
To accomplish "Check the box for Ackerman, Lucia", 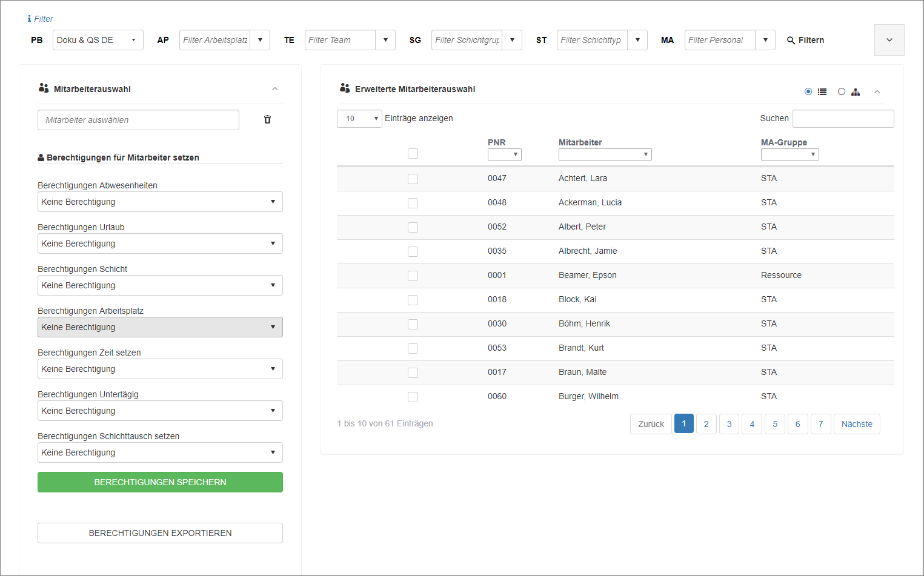I will (413, 203).
